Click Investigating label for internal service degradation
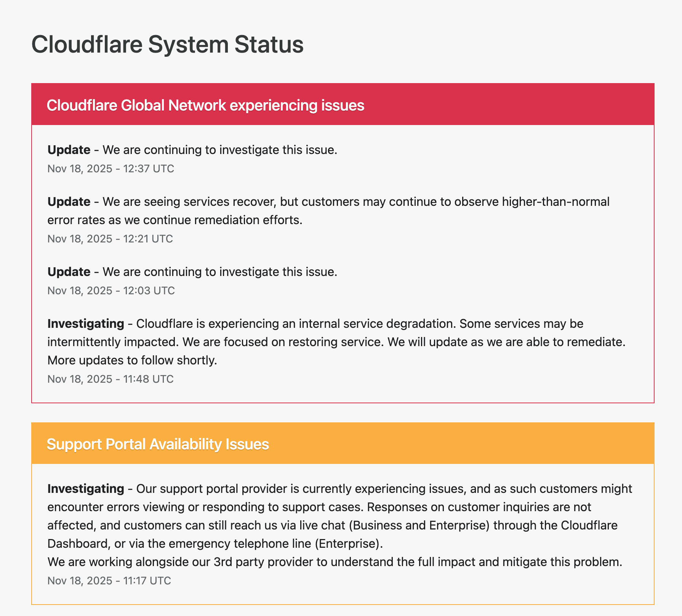 coord(86,324)
